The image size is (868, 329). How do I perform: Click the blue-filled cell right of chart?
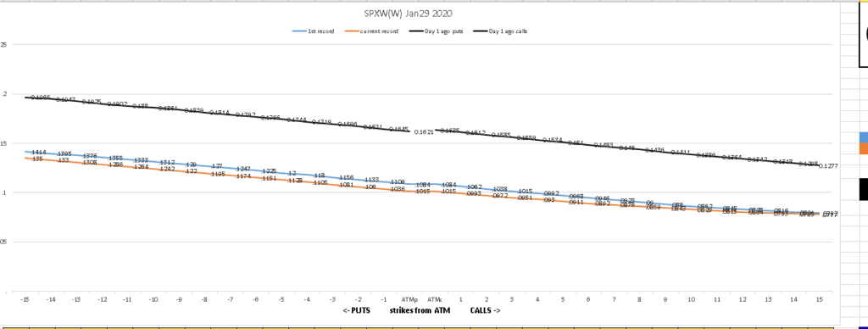pos(863,137)
